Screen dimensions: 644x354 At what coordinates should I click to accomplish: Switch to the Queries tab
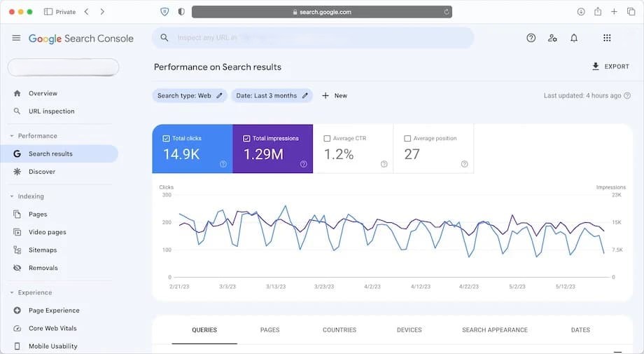pos(204,330)
